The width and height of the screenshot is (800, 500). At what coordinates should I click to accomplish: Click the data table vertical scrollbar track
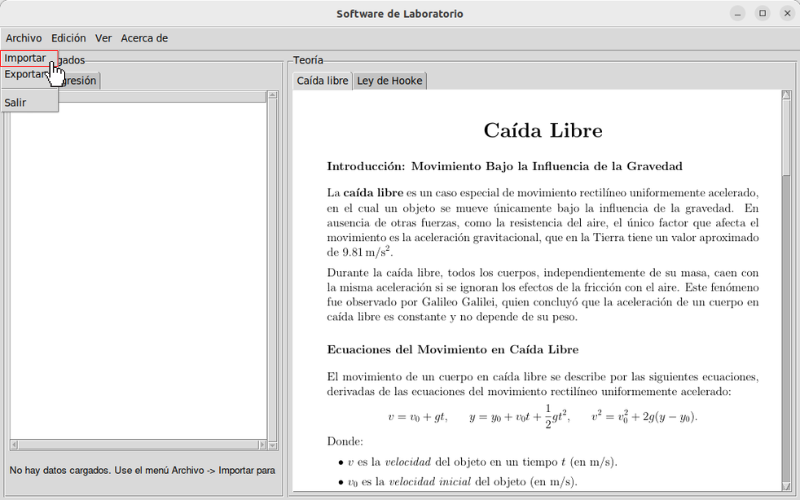(x=272, y=270)
